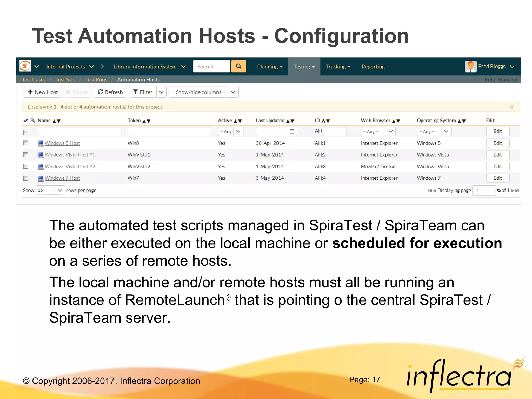Sort Last Updated descending arrow

pyautogui.click(x=292, y=121)
